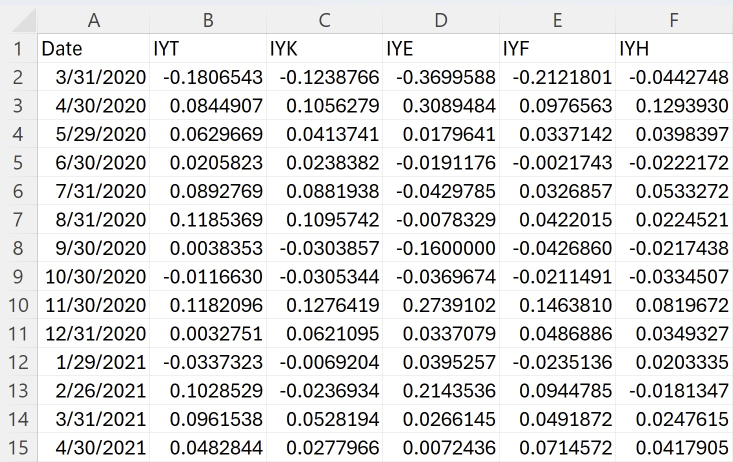Screen dimensions: 733x462
Task: Click the IYH header cell
Action: 674,48
